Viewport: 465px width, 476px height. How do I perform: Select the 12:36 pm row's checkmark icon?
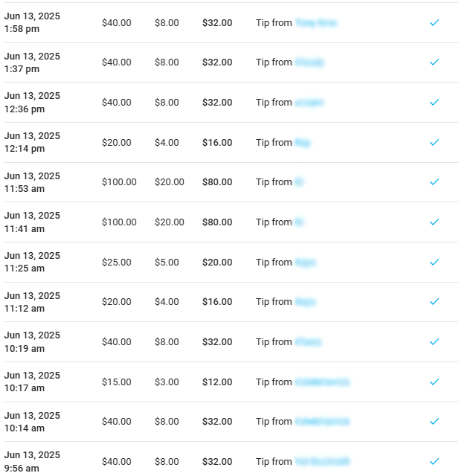434,103
